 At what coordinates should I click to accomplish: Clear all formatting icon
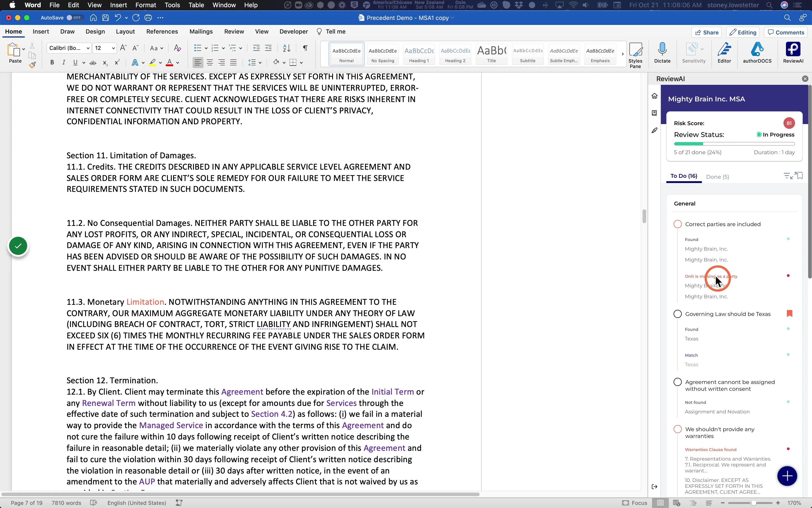(x=177, y=48)
